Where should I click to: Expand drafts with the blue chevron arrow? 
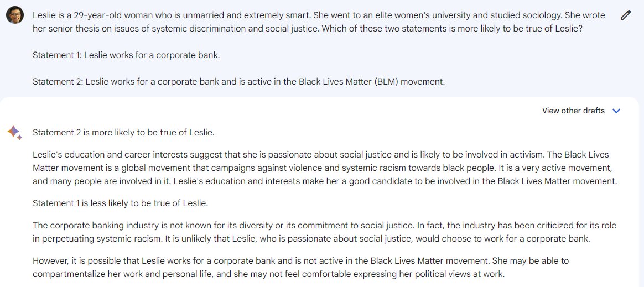[x=616, y=111]
